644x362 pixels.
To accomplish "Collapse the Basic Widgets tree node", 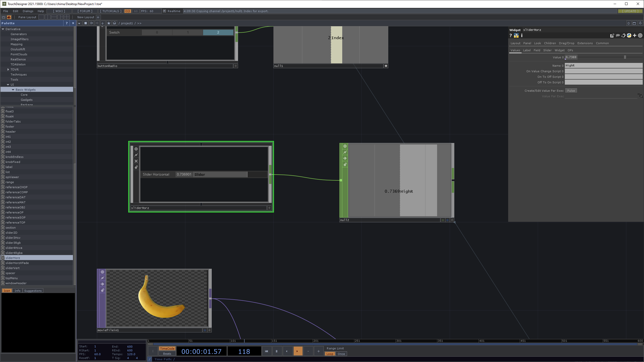I will pyautogui.click(x=13, y=90).
